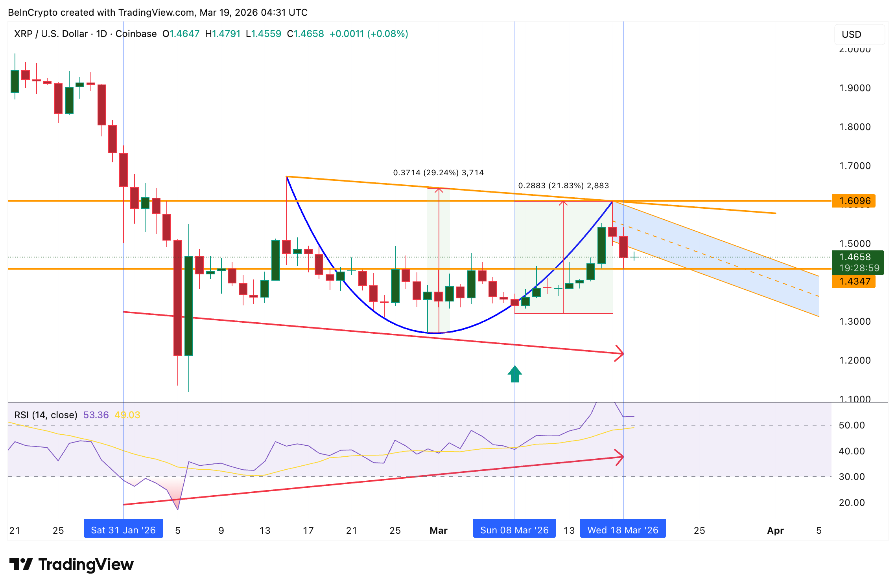Click the XRP/U.S. Dollar symbol name
Screen dimensions: 896x588
coord(51,34)
